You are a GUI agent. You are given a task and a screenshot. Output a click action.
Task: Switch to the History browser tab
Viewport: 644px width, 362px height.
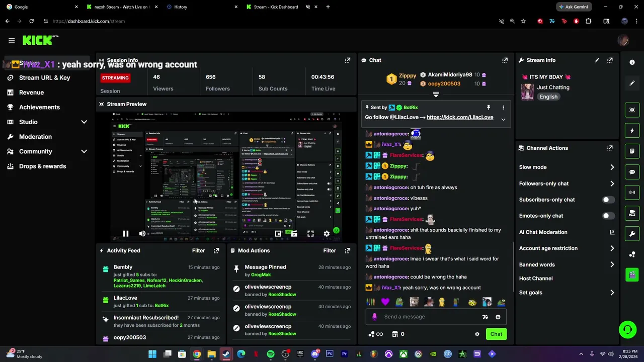point(201,7)
